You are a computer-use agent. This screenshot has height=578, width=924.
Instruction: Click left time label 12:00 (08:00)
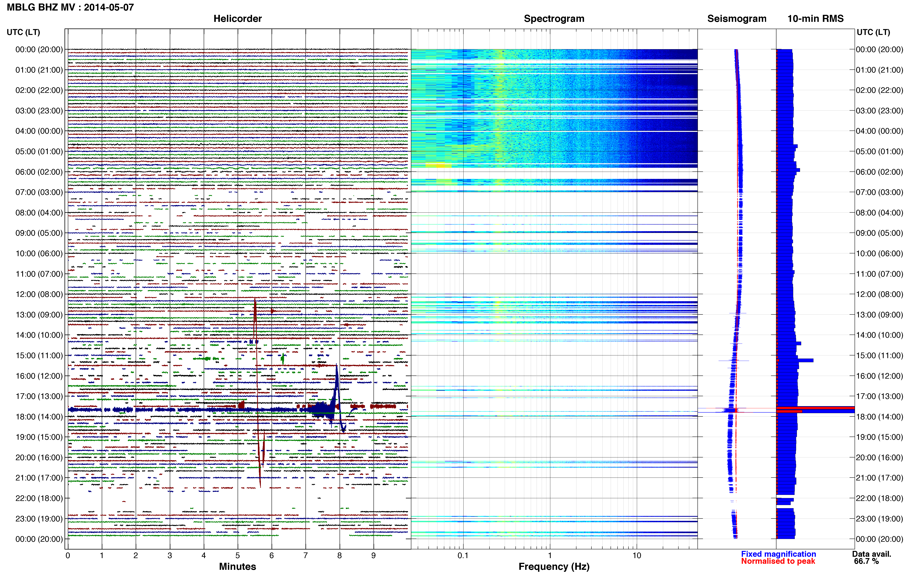(x=39, y=294)
